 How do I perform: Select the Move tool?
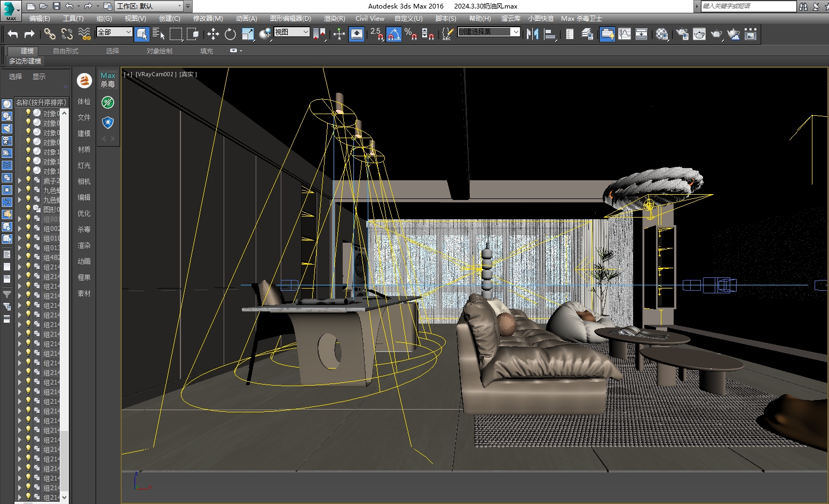[x=213, y=34]
